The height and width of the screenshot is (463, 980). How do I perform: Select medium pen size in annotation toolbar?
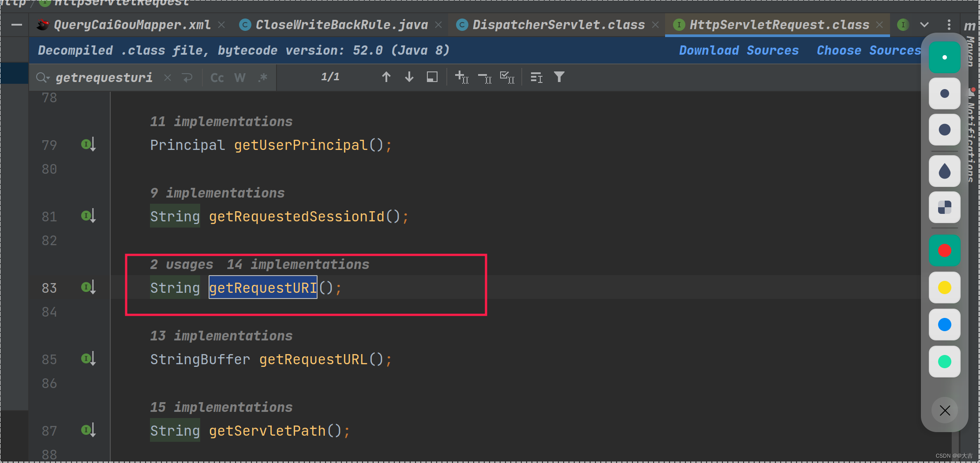944,93
